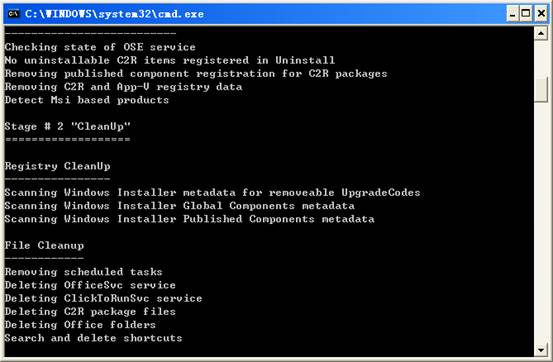Click the vertical scrollbar thumb
The width and height of the screenshot is (553, 362).
tap(541, 90)
